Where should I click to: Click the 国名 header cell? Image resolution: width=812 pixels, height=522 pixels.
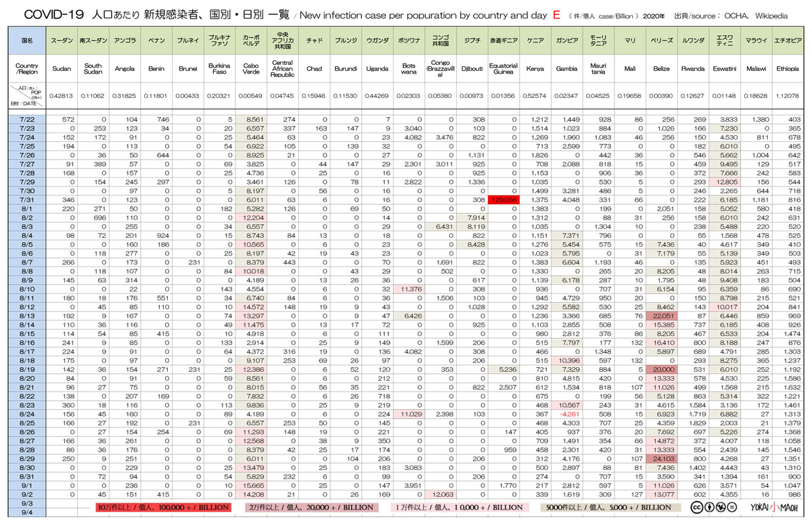(x=28, y=41)
